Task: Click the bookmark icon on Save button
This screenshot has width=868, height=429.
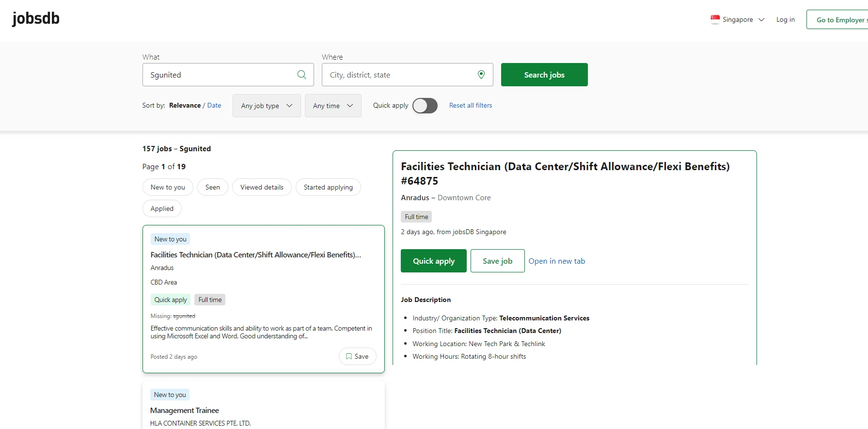Action: (349, 356)
